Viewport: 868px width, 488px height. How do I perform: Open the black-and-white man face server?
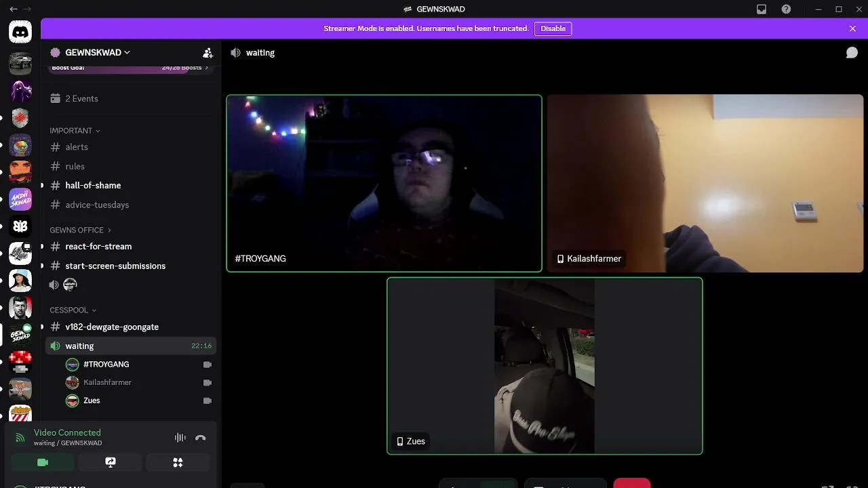pos(20,308)
